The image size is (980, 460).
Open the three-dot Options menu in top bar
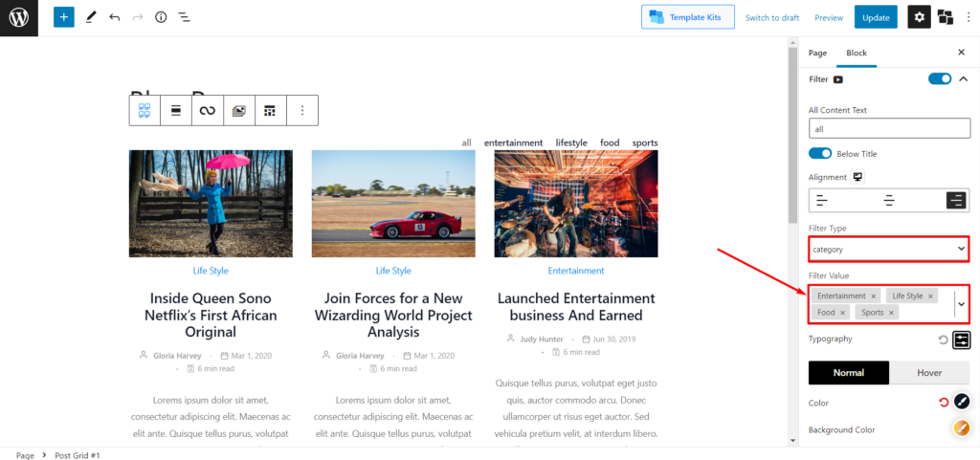coord(969,17)
